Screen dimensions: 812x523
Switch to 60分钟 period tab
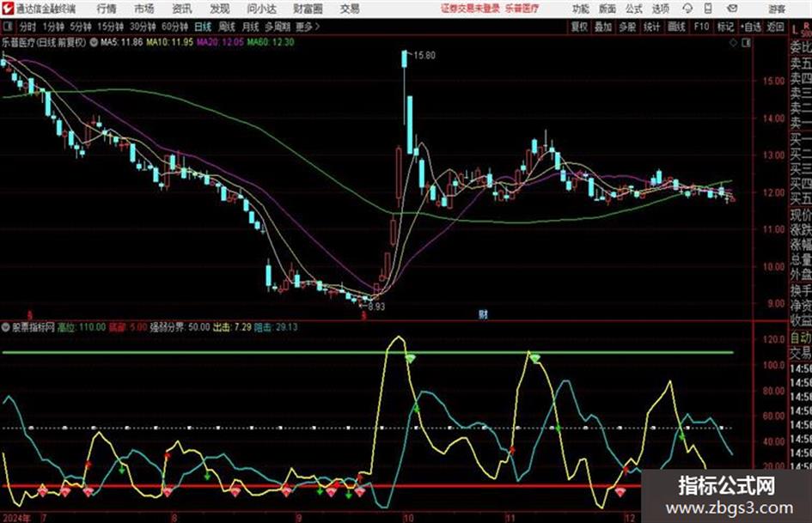(174, 27)
